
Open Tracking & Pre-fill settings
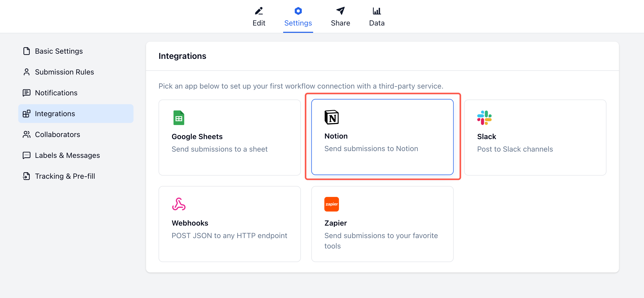pyautogui.click(x=76, y=176)
